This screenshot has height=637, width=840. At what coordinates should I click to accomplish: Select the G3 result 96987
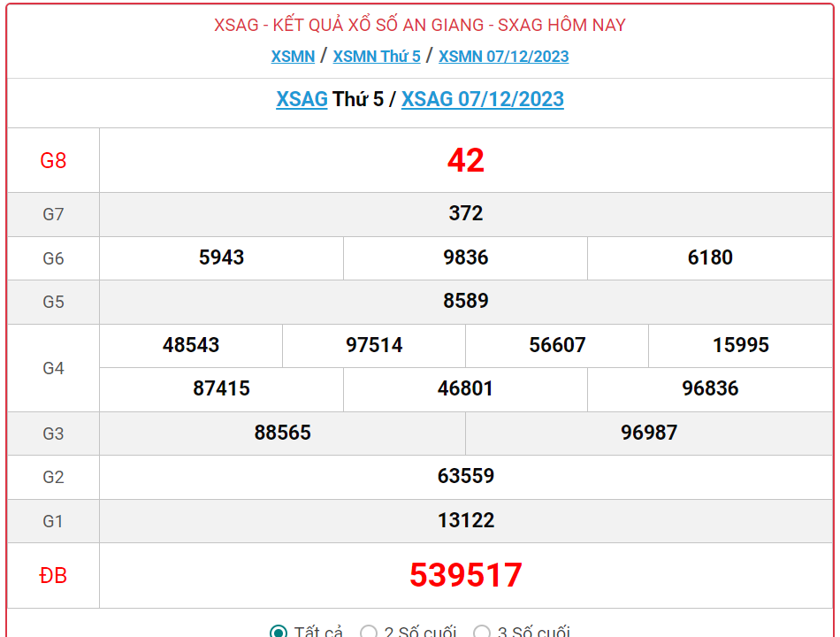point(649,433)
